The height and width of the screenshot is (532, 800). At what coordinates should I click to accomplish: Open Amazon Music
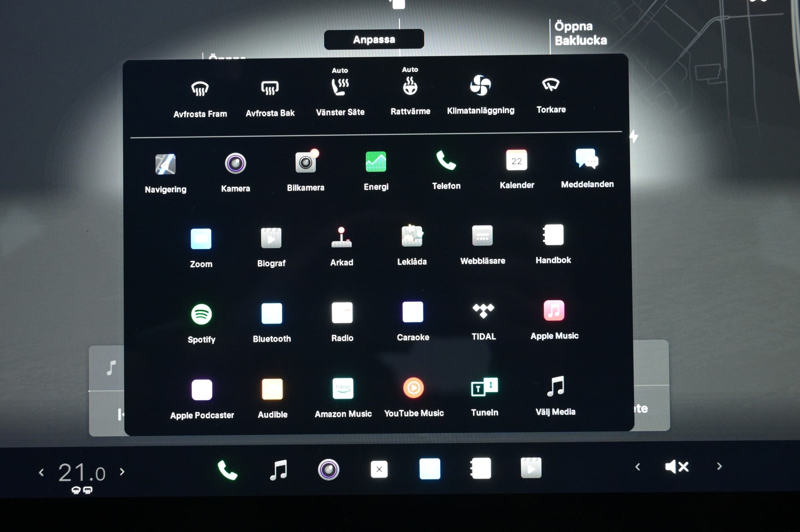tap(343, 398)
